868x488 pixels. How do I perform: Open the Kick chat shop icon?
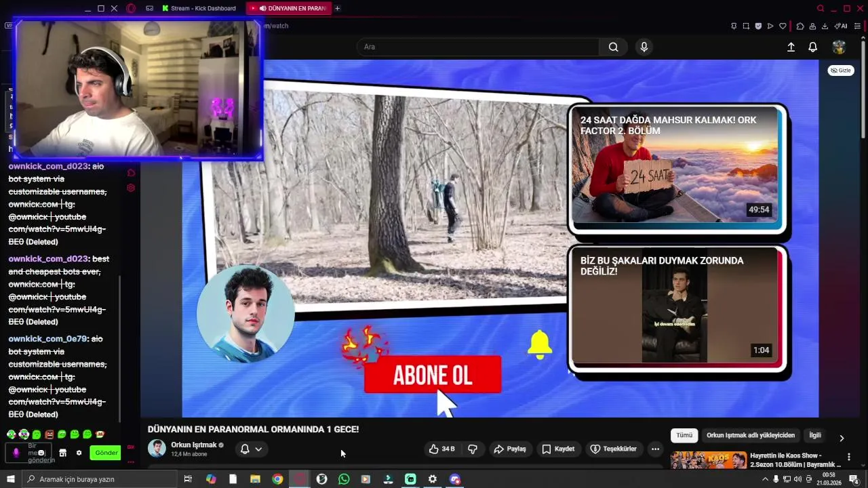point(62,453)
